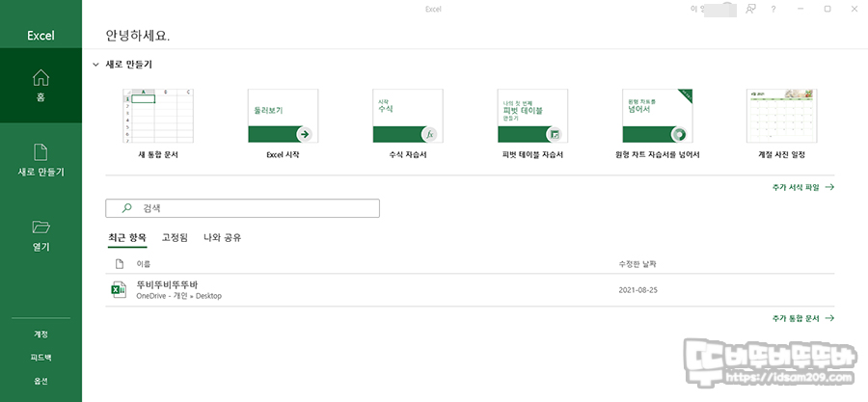Click into the 검색 search field

[242, 208]
